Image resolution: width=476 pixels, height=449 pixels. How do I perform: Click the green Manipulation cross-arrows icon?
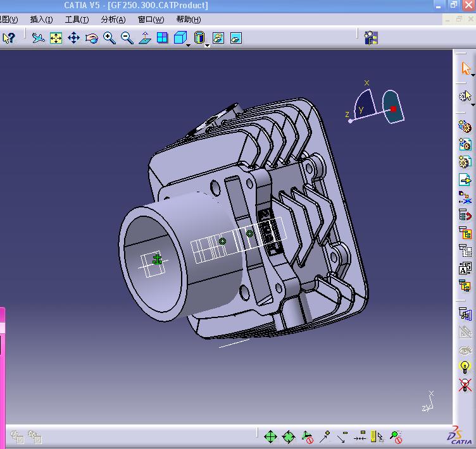tap(270, 437)
